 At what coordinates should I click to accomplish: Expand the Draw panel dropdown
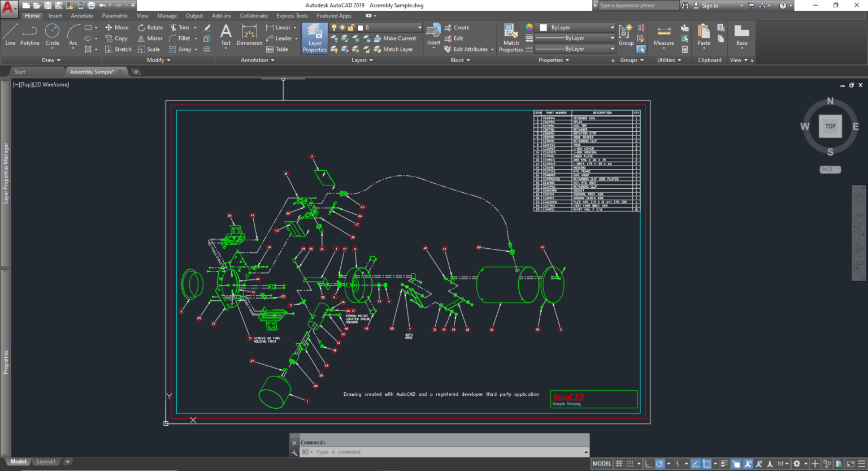pos(51,60)
